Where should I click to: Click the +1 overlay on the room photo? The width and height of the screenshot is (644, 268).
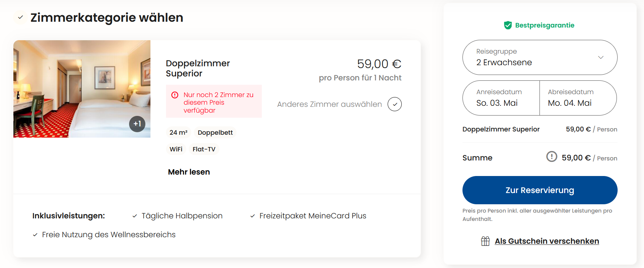click(137, 123)
